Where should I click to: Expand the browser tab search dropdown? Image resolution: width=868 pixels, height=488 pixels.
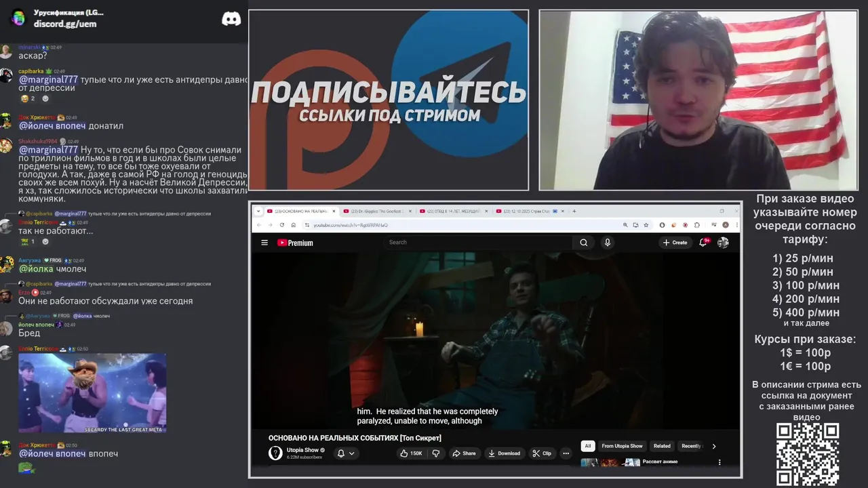pyautogui.click(x=258, y=211)
